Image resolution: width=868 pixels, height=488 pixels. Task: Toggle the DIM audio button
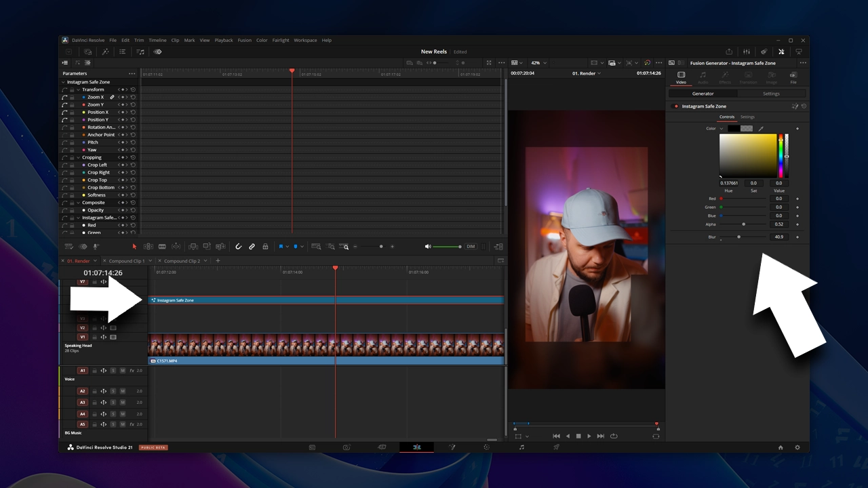[471, 247]
